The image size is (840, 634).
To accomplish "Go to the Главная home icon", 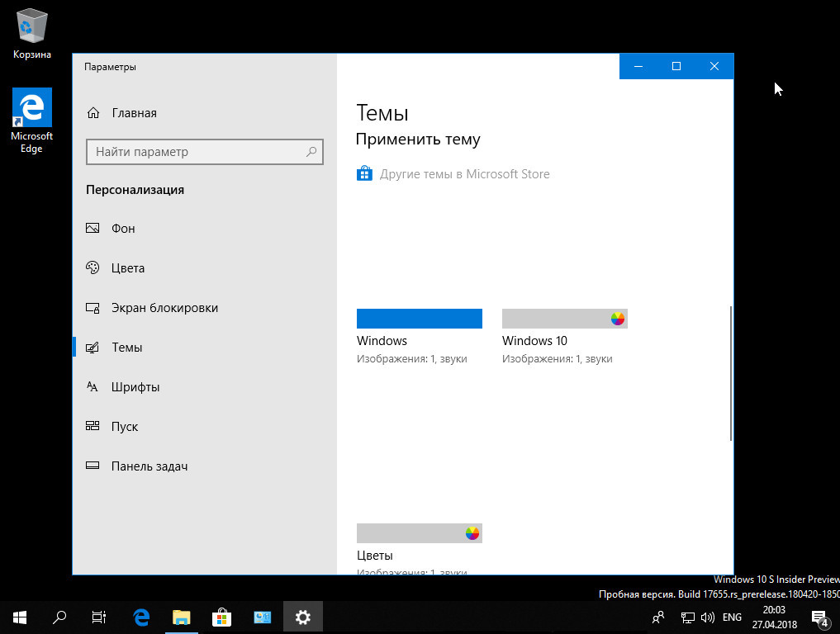I will pos(93,113).
